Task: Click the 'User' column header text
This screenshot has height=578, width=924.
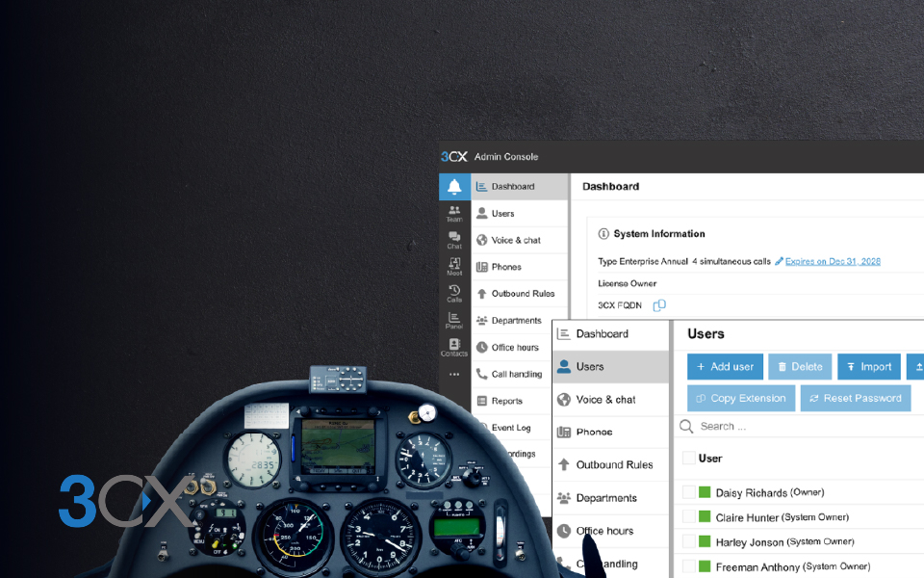Action: point(710,459)
